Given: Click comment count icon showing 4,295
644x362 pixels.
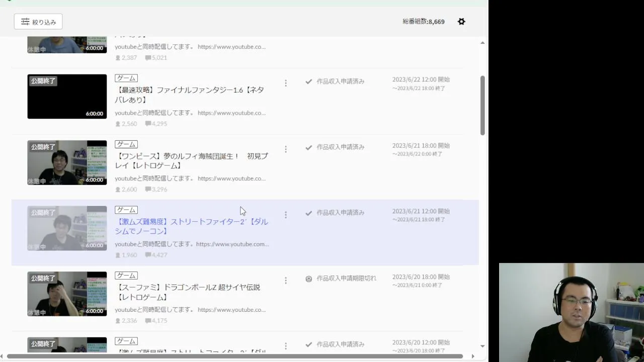Looking at the screenshot, I should click(148, 124).
